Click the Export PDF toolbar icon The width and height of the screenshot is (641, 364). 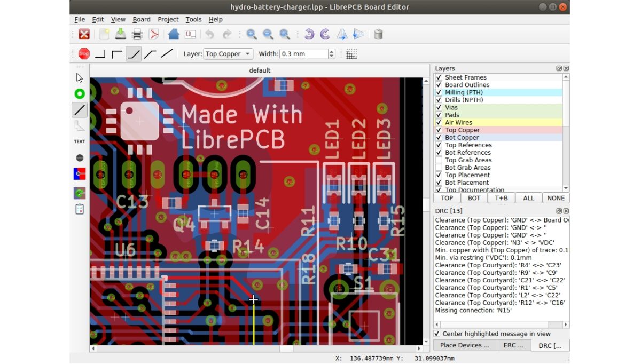(154, 34)
